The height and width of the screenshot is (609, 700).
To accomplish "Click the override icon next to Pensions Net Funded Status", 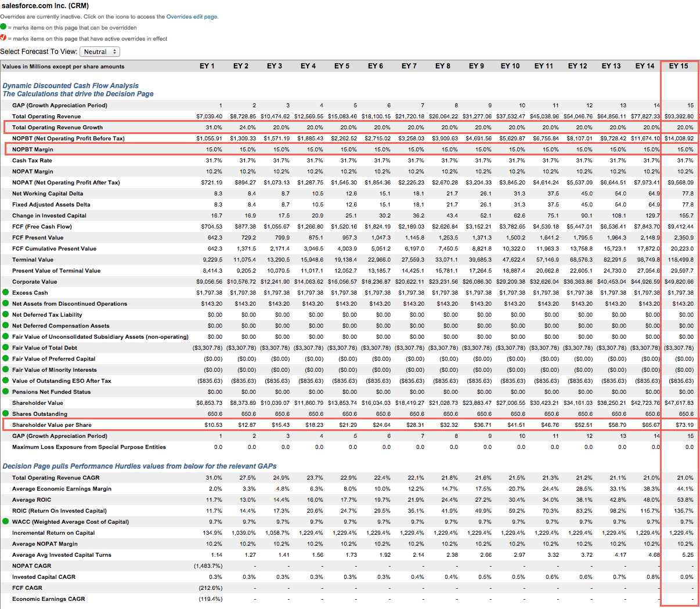I will point(6,391).
